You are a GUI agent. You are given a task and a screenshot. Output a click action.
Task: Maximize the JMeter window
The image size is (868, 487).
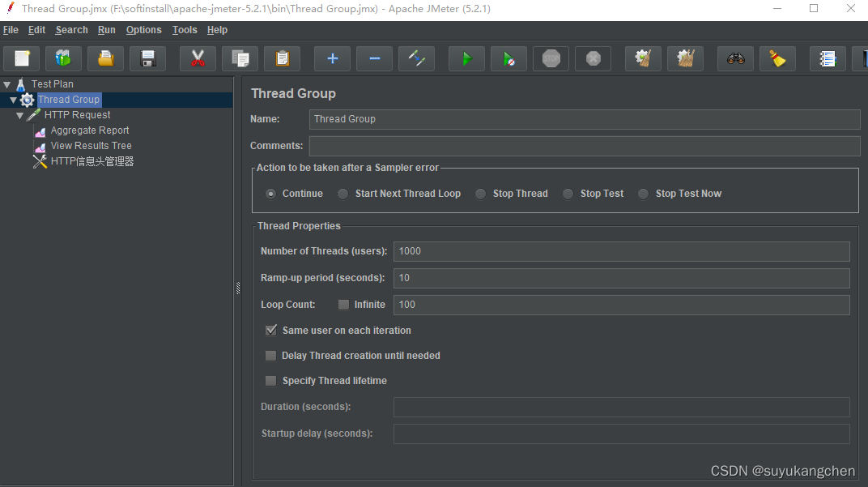814,8
